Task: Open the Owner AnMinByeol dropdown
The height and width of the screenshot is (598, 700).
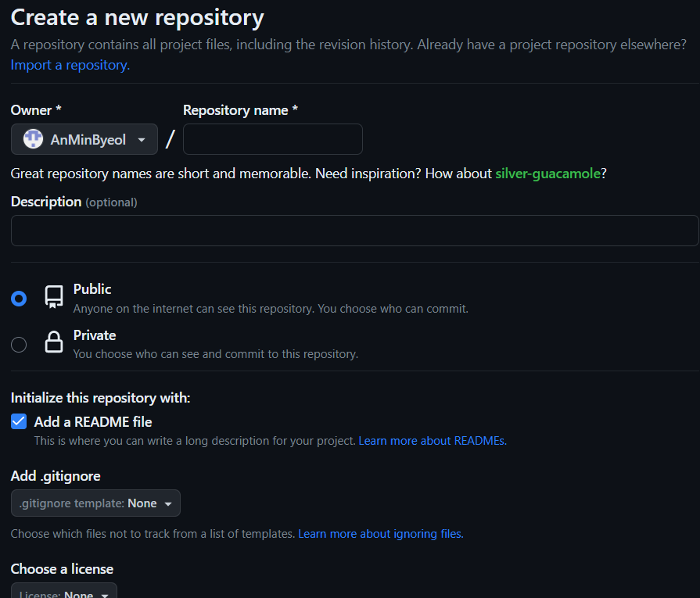Action: 84,139
